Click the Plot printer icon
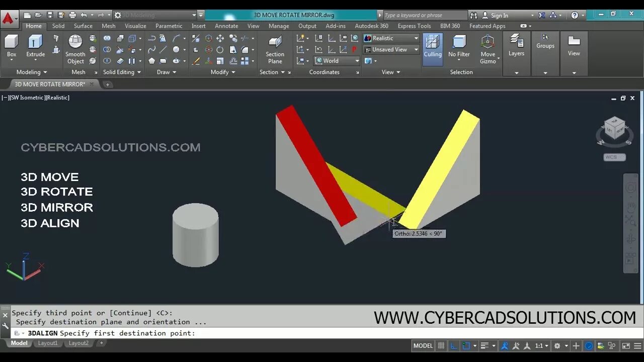Image resolution: width=644 pixels, height=362 pixels. (72, 15)
